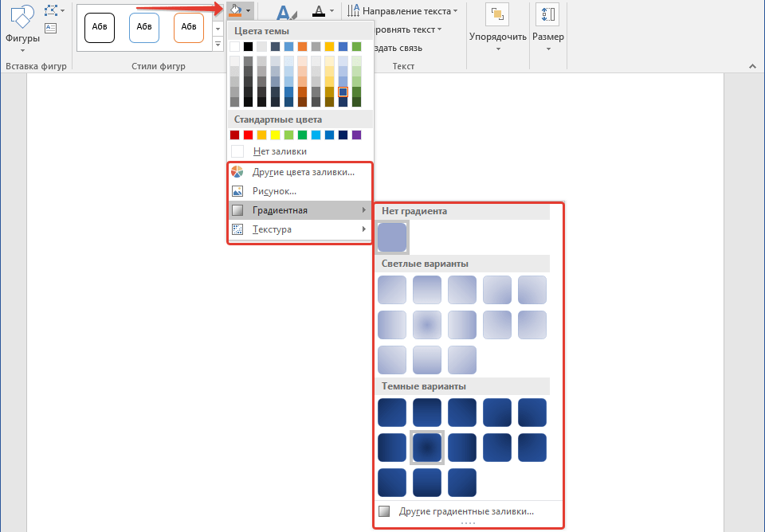Image resolution: width=765 pixels, height=532 pixels.
Task: Choose Рисунок... fill option
Action: pos(274,191)
